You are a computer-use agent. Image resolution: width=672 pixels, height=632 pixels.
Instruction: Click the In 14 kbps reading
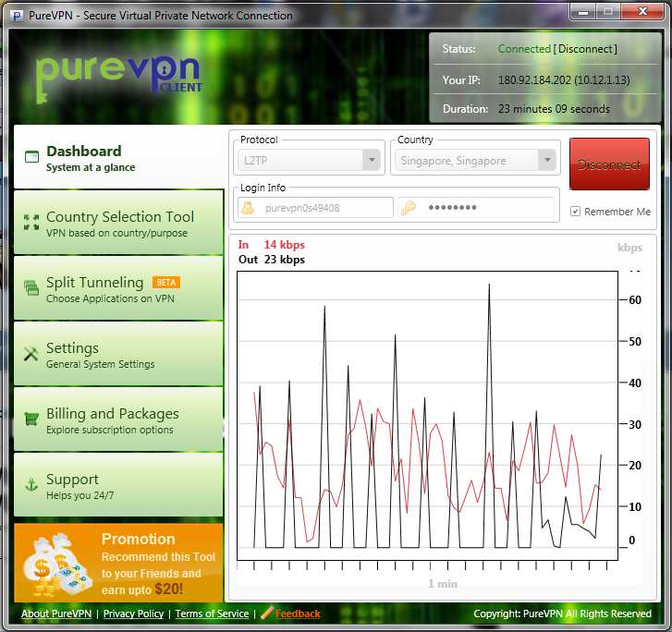click(272, 245)
